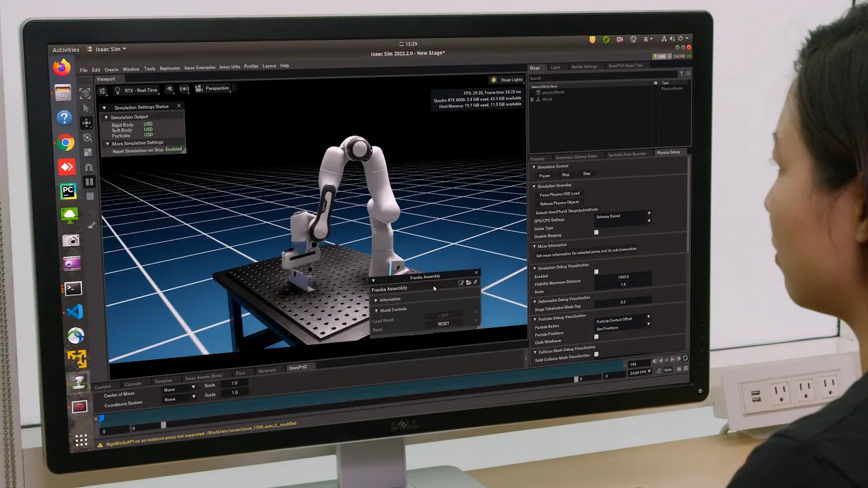This screenshot has width=868, height=488.
Task: Open the Isaac Examples menu
Action: click(x=200, y=68)
